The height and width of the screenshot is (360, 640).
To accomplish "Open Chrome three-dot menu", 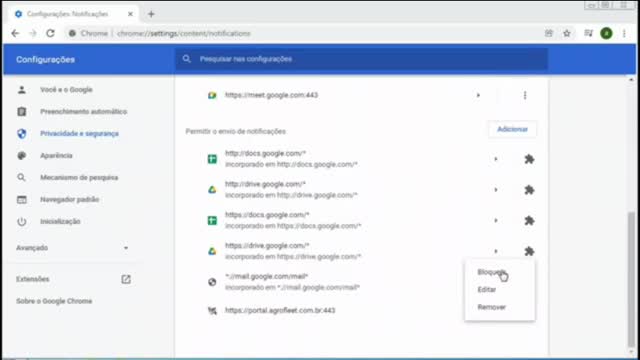I will click(x=624, y=33).
